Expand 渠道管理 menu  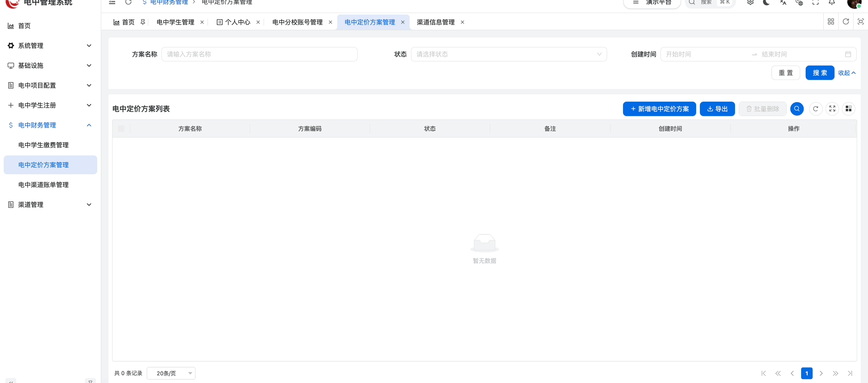click(50, 205)
